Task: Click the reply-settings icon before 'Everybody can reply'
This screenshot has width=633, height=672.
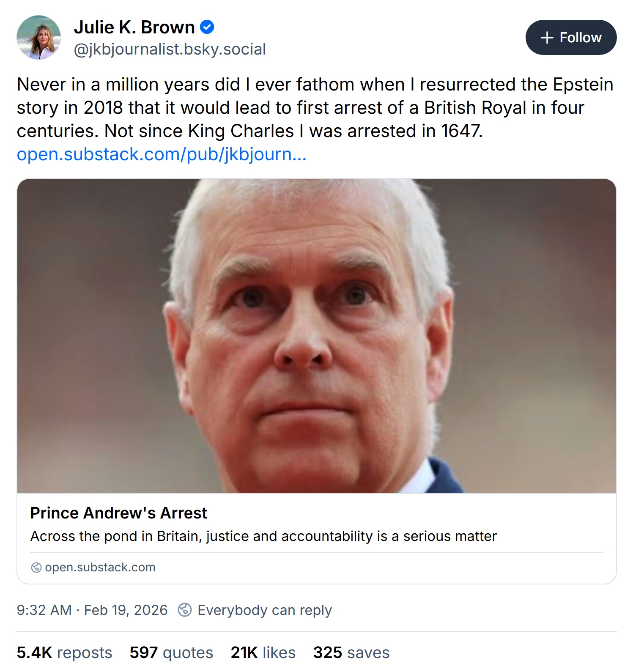Action: (184, 610)
